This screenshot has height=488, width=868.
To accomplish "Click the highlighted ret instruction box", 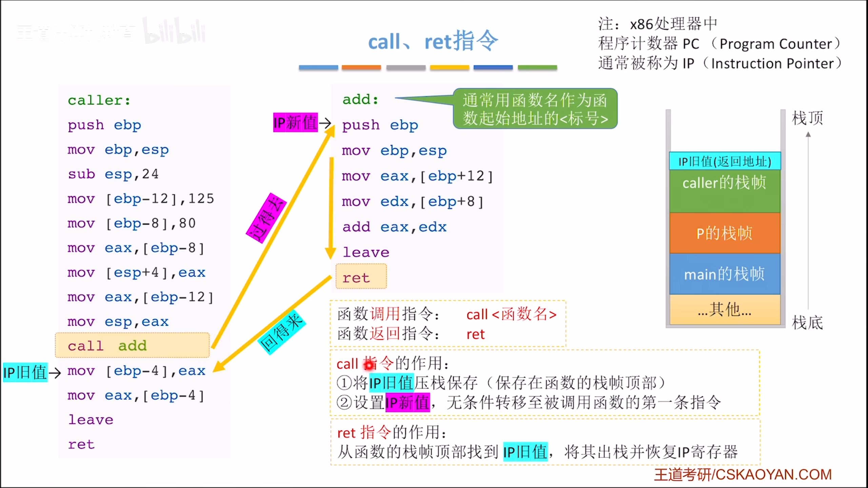I will click(361, 277).
